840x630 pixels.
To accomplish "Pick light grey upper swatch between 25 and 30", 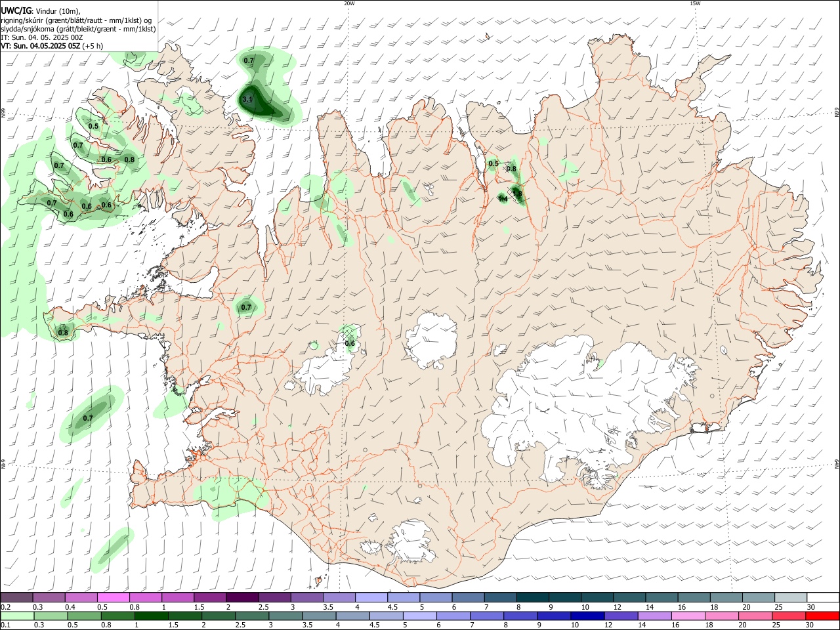I will (x=789, y=597).
